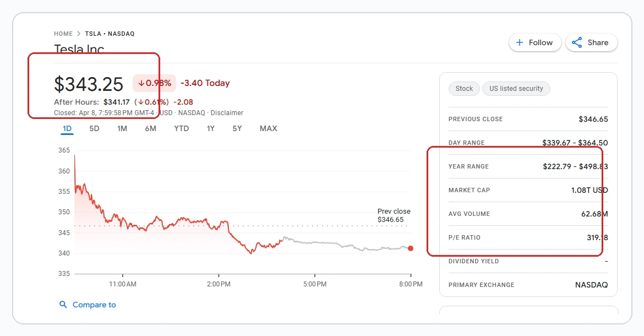The height and width of the screenshot is (336, 644).
Task: Switch to the 5D chart view
Action: tap(94, 128)
